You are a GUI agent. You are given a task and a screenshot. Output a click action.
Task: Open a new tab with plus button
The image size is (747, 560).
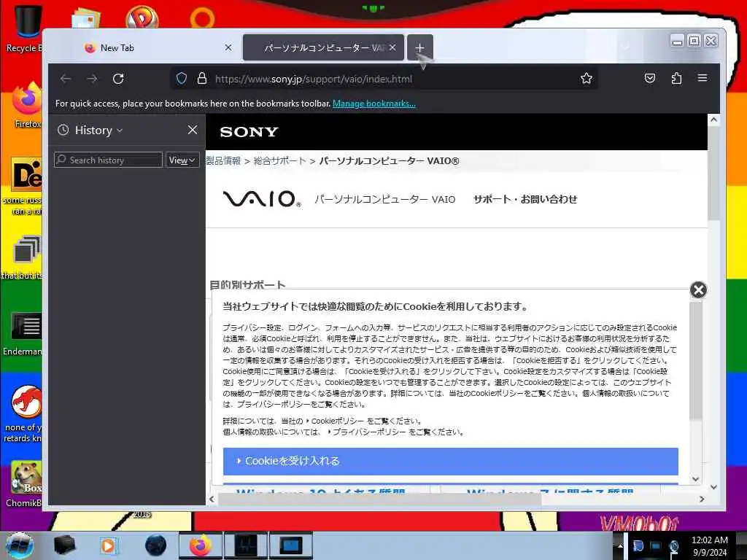[419, 47]
